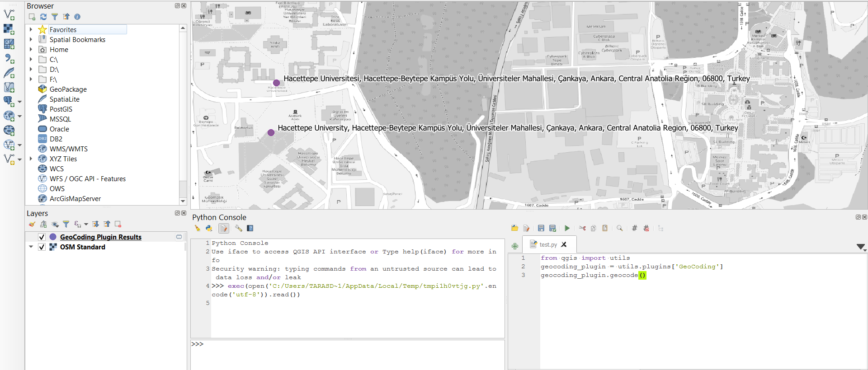Open find text in script editor

coord(620,228)
